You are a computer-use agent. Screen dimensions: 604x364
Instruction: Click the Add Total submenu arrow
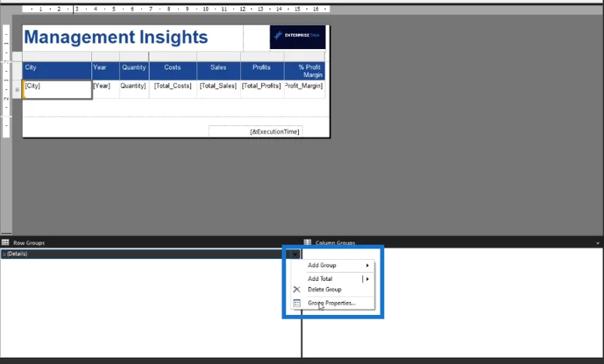coord(367,279)
